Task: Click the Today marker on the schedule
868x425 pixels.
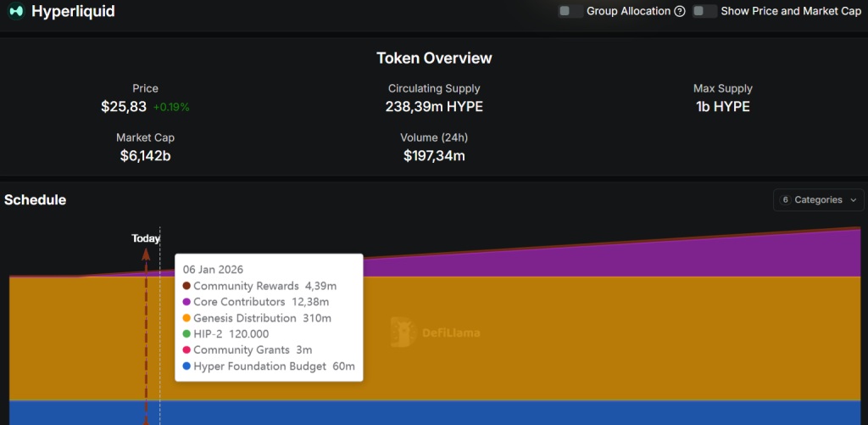Action: pos(146,238)
